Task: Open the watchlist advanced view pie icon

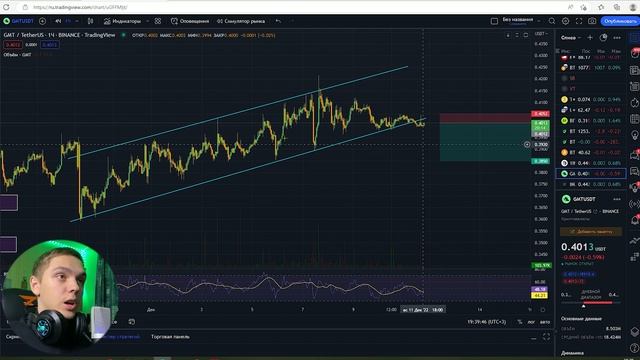Action: (x=603, y=38)
